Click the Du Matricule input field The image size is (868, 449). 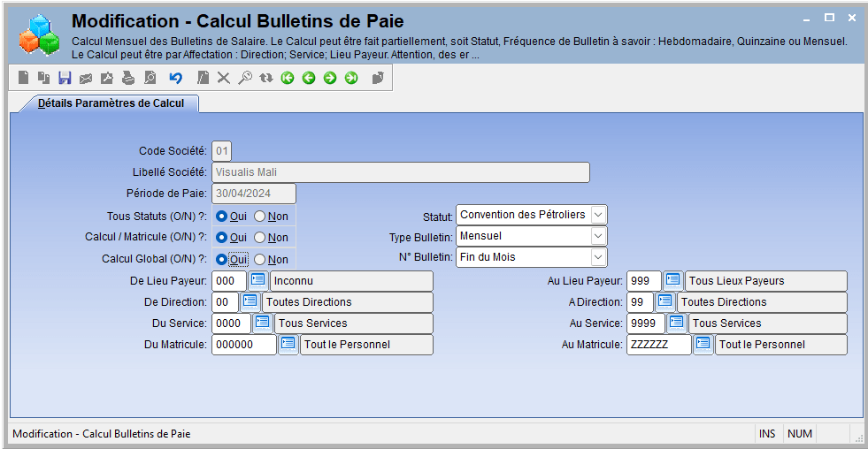243,345
